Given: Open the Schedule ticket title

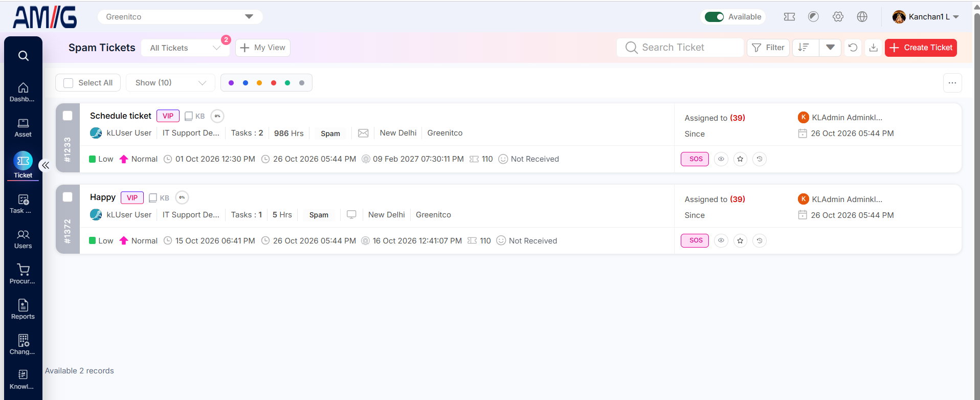Looking at the screenshot, I should (121, 116).
